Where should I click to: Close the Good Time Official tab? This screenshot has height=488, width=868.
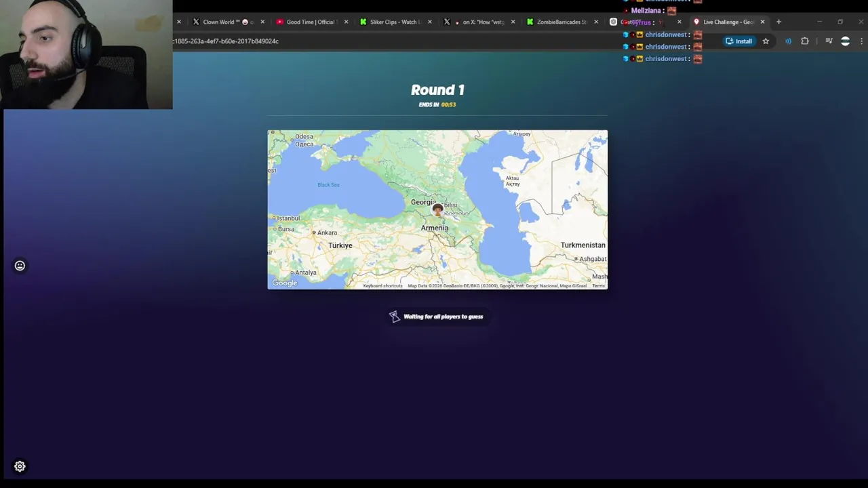coord(346,22)
